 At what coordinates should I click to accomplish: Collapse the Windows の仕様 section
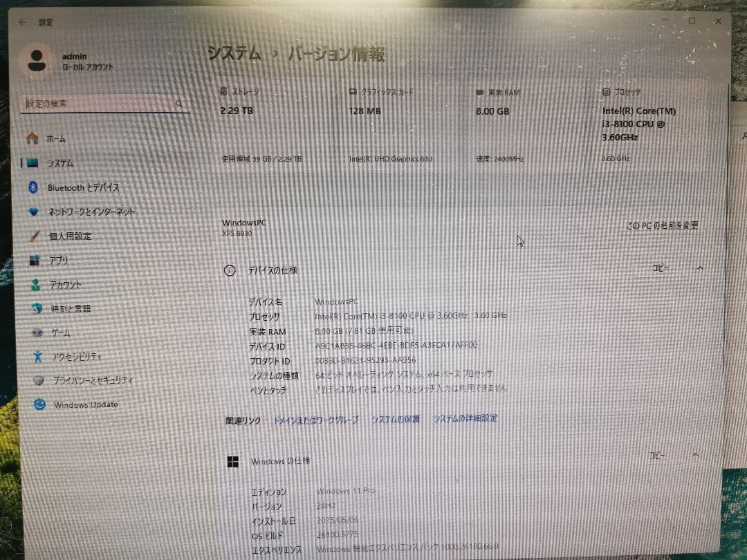tap(697, 455)
